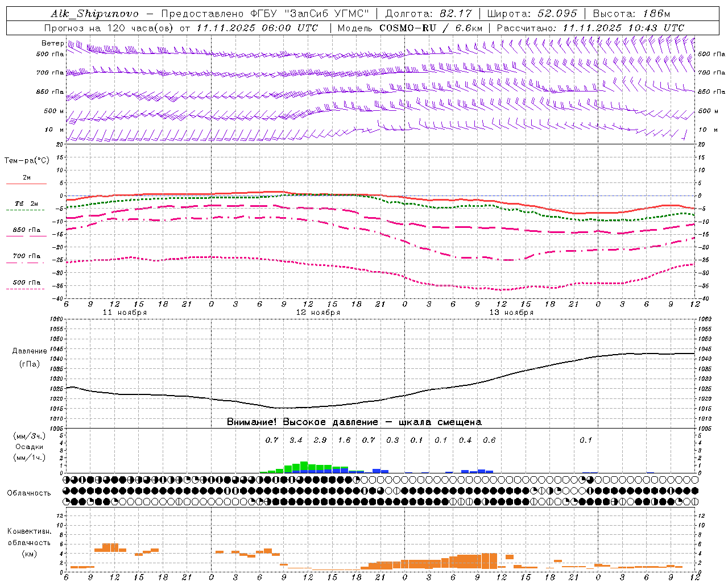This screenshot has width=728, height=582.
Task: Click the model name COSMO-RU
Action: coord(408,28)
